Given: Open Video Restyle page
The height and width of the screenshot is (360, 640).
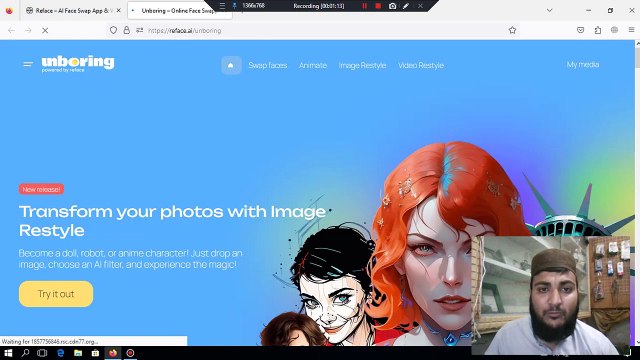Looking at the screenshot, I should click(x=421, y=65).
